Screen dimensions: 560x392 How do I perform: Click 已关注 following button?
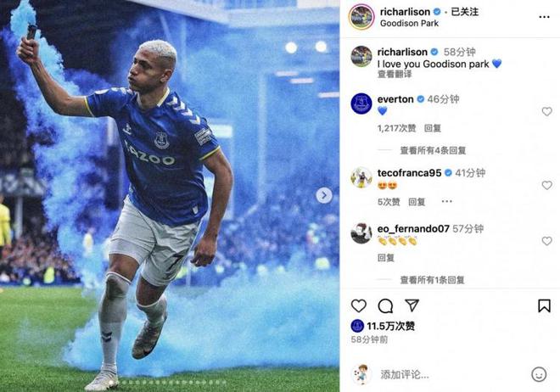click(465, 12)
